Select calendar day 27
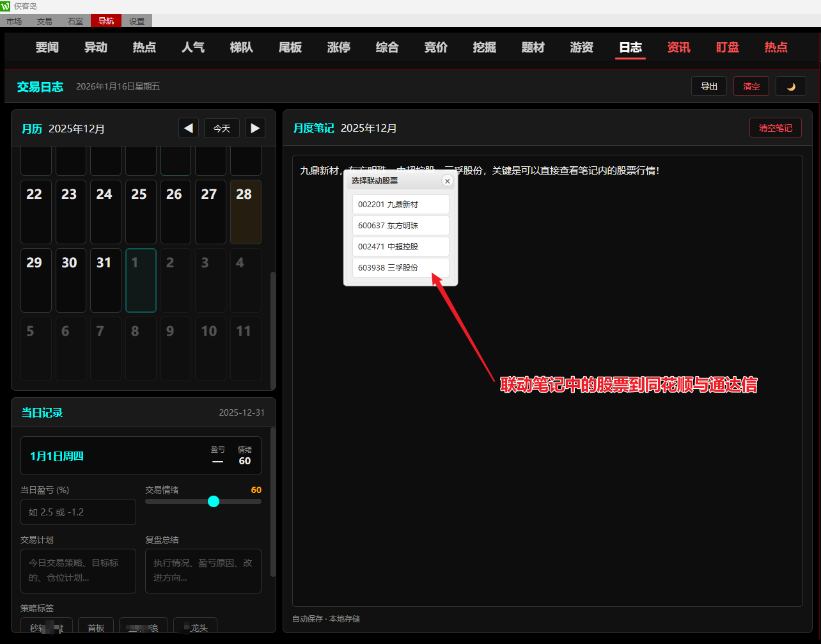Image resolution: width=821 pixels, height=644 pixels. (x=210, y=212)
